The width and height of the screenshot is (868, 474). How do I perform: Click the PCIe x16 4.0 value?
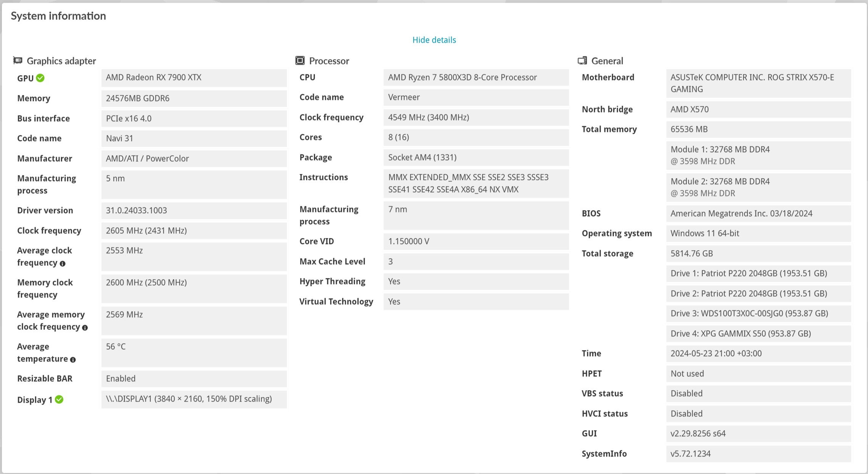194,119
